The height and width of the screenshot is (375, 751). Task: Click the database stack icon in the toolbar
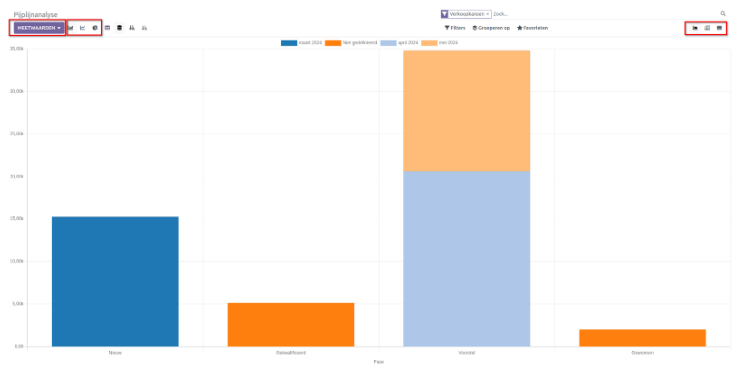point(119,28)
